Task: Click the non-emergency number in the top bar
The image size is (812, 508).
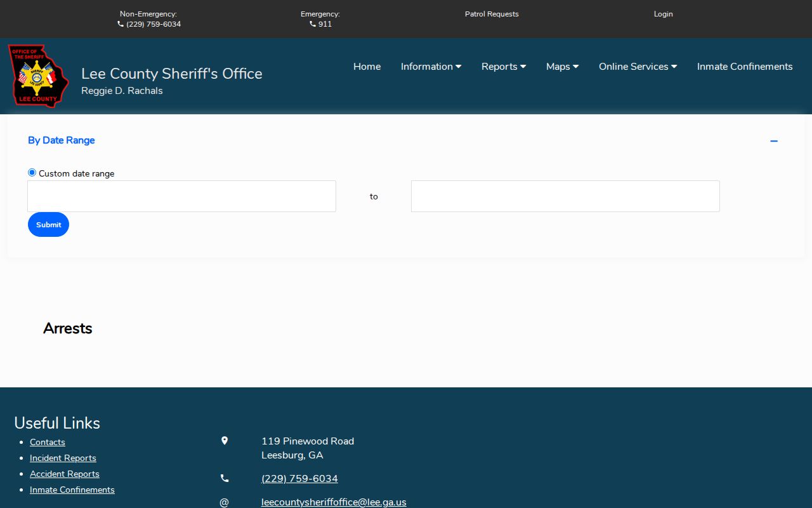Action: (149, 24)
